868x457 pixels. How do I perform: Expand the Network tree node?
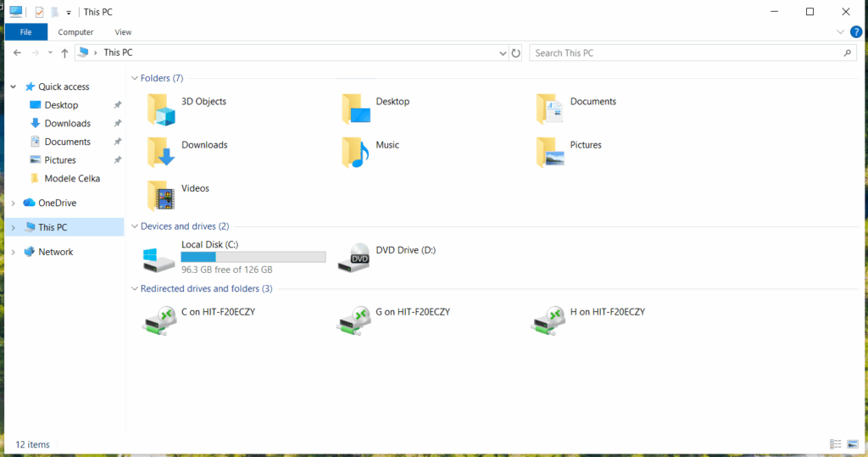click(13, 252)
